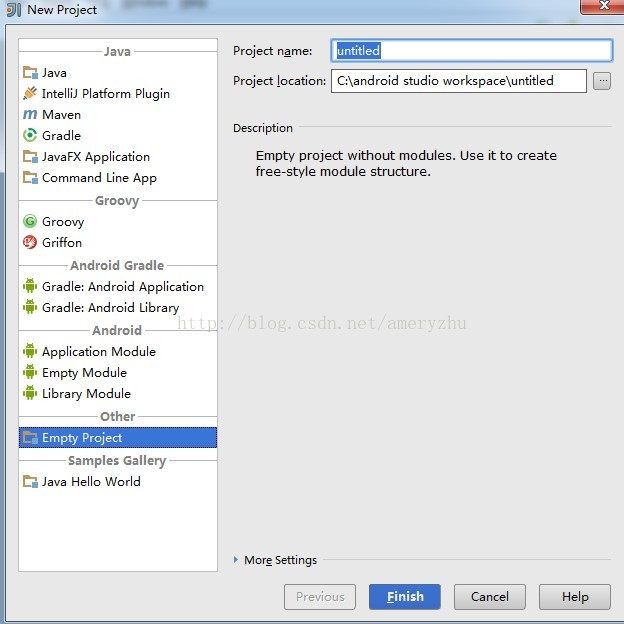Choose 'Gradle: Android Application' entry
Image resolution: width=624 pixels, height=624 pixels.
point(123,287)
